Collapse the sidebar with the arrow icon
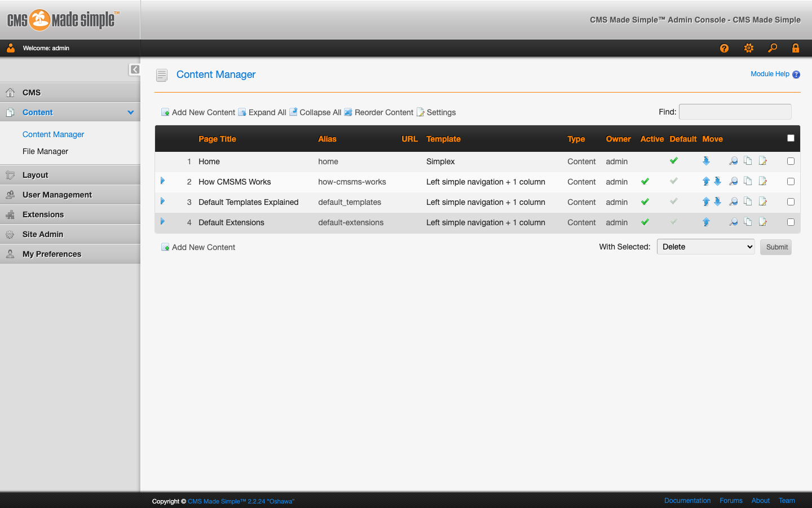 click(135, 69)
